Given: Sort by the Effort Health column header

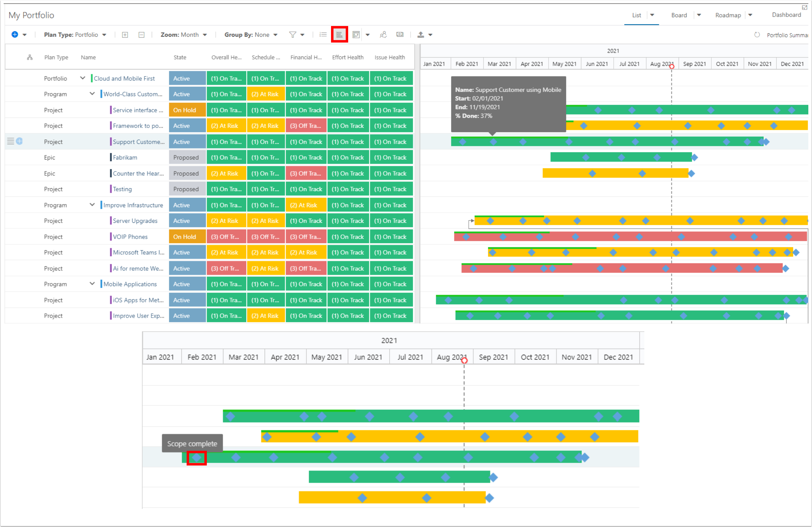Looking at the screenshot, I should [x=348, y=57].
